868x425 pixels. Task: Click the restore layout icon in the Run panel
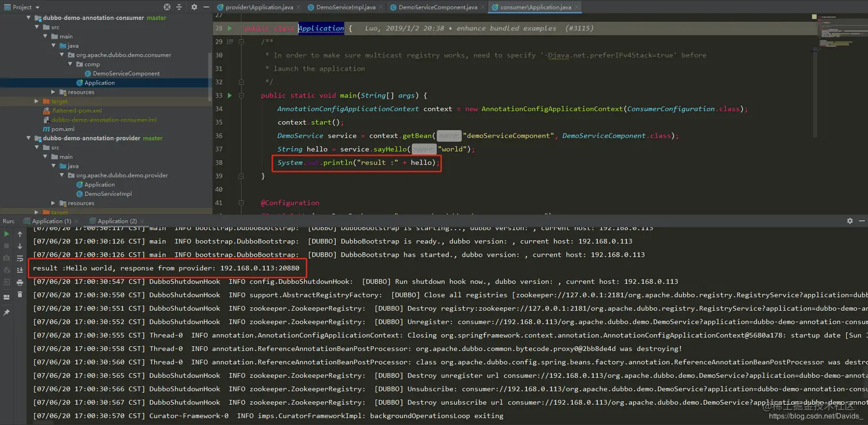[6, 297]
